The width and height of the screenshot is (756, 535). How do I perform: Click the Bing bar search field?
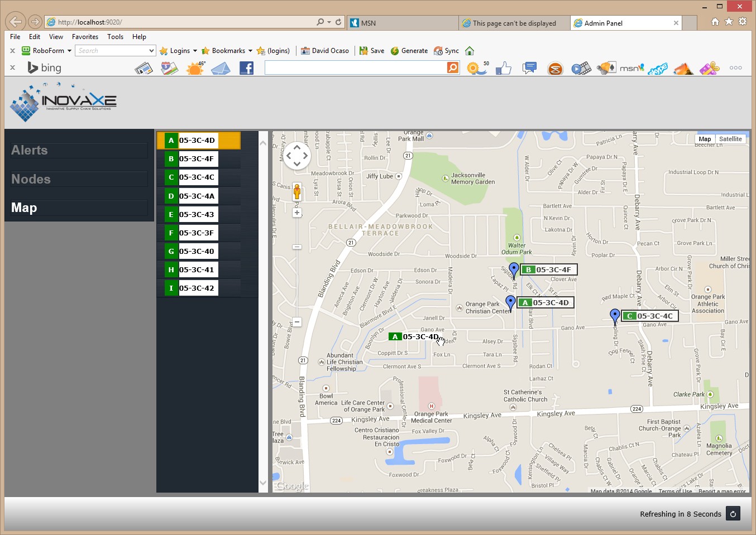click(x=356, y=68)
